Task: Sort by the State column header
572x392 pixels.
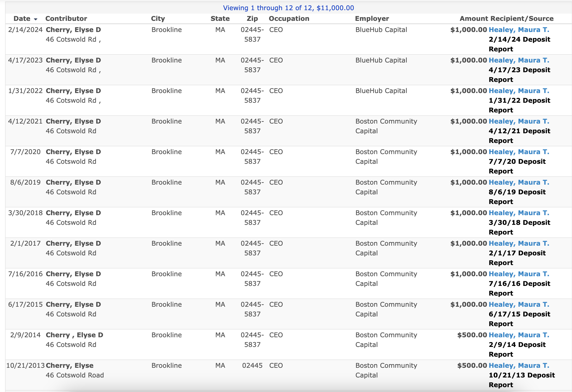Action: 220,18
